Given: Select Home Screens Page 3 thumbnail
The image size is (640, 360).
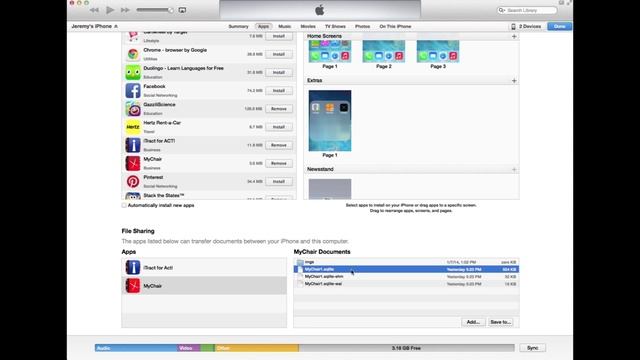Looking at the screenshot, I should point(438,51).
